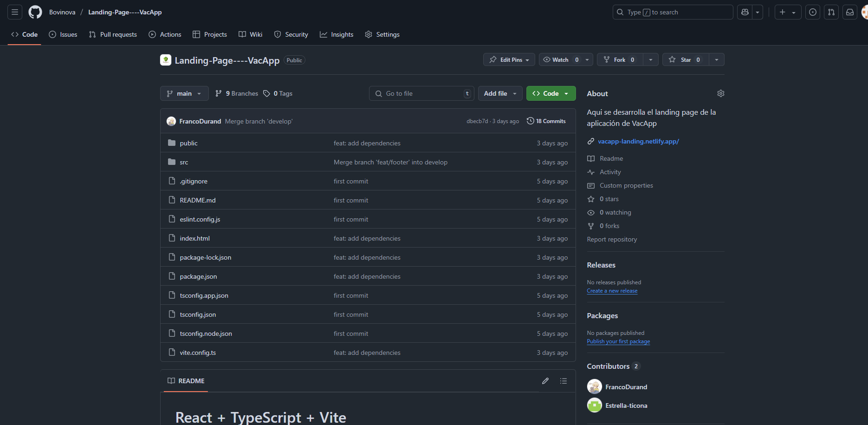
Task: Open the vacapp-landing.netlify.app link
Action: (638, 141)
